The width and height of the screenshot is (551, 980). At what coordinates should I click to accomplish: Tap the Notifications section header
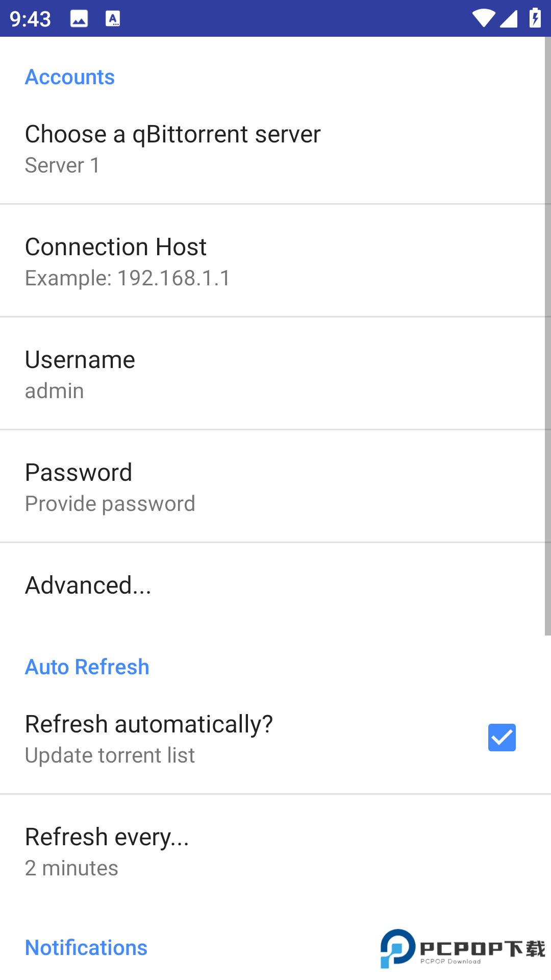(x=86, y=947)
